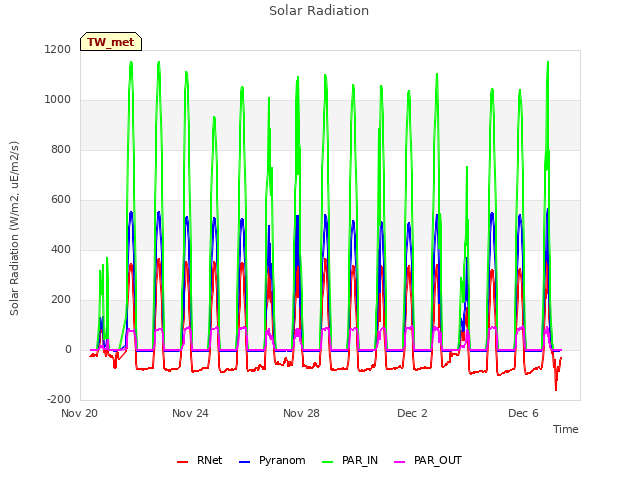Click the 1200 y-axis tick label
The height and width of the screenshot is (480, 640).
[58, 49]
